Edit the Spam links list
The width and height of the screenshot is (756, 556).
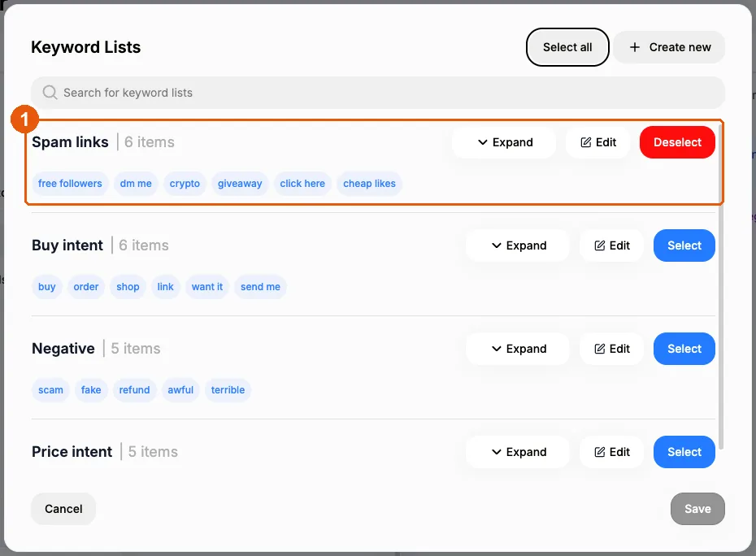coord(597,142)
